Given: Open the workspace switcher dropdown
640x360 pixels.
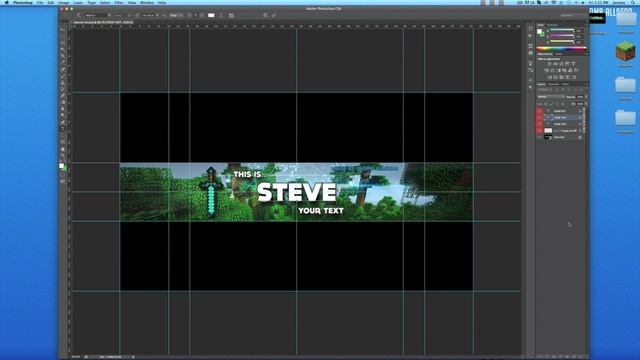Looking at the screenshot, I should (x=571, y=15).
